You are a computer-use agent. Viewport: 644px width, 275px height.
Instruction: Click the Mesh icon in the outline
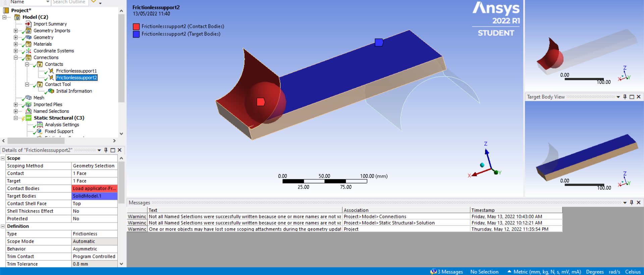[x=29, y=98]
